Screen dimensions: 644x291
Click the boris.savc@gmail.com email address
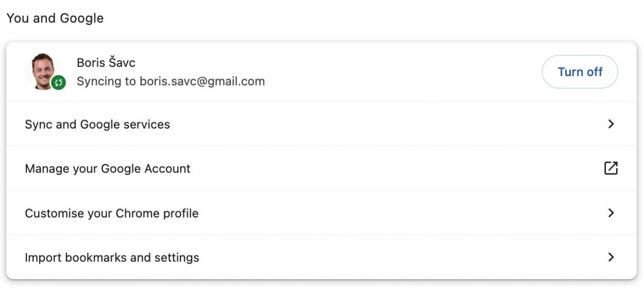pos(202,81)
